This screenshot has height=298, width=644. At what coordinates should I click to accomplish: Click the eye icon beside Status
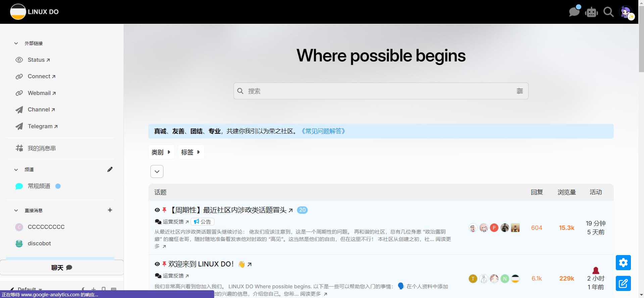coord(19,60)
